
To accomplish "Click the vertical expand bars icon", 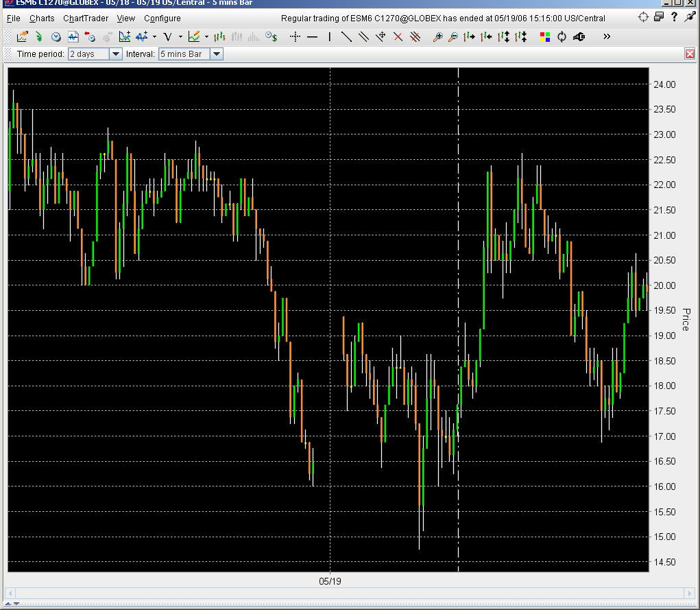I will [x=503, y=36].
